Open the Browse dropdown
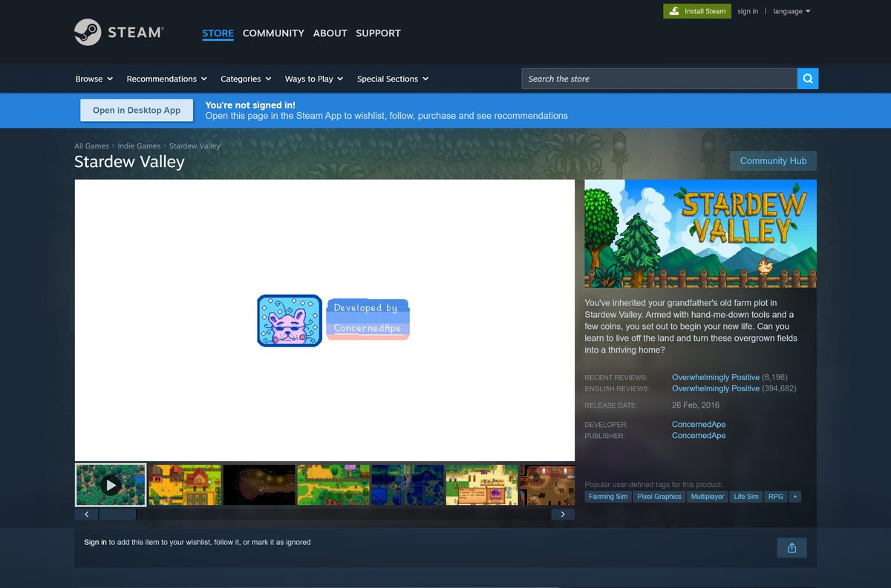Screen dimensions: 891x588 click(x=94, y=79)
